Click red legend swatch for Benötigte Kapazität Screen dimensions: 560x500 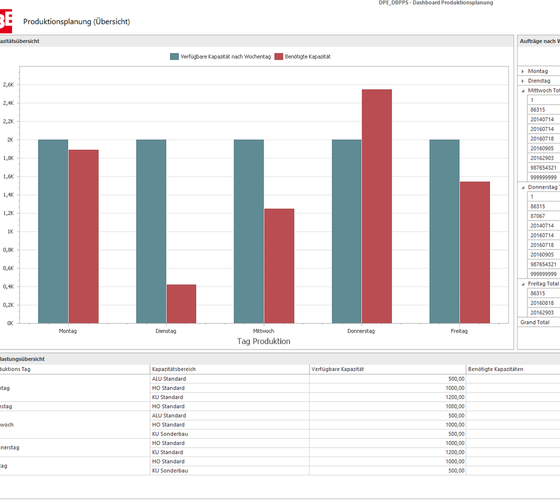(x=279, y=56)
